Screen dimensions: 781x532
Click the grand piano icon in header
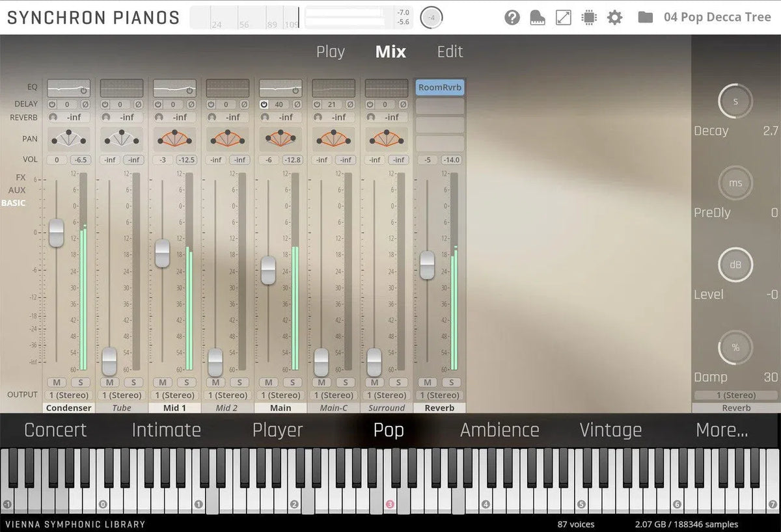point(538,18)
